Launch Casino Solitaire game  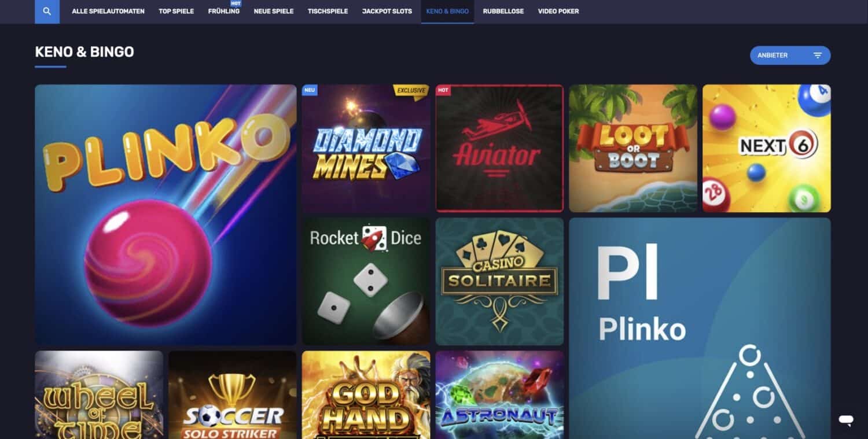point(499,282)
